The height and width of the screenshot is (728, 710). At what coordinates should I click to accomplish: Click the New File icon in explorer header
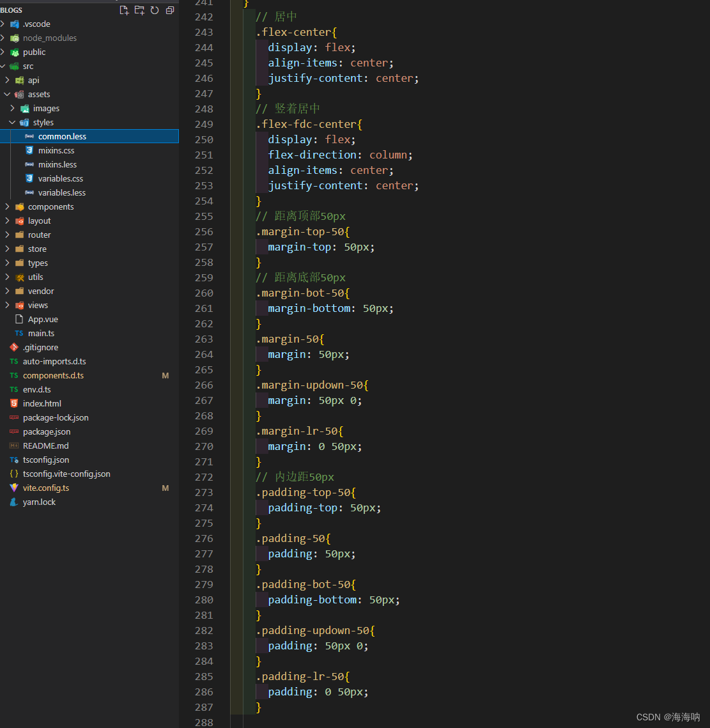pyautogui.click(x=124, y=10)
